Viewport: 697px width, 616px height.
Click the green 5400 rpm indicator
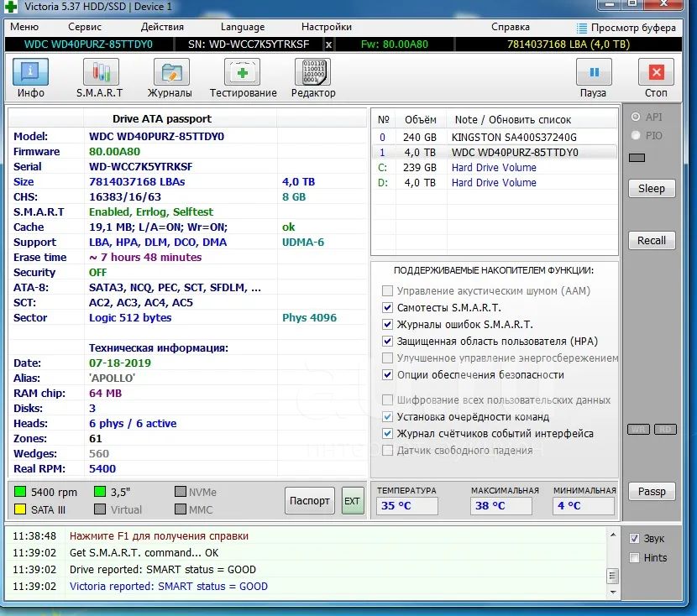[20, 492]
